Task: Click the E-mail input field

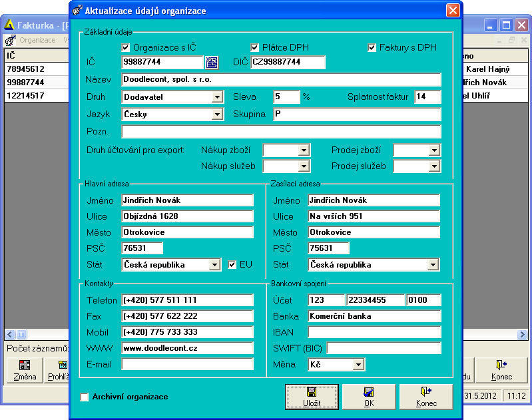Action: pyautogui.click(x=188, y=364)
